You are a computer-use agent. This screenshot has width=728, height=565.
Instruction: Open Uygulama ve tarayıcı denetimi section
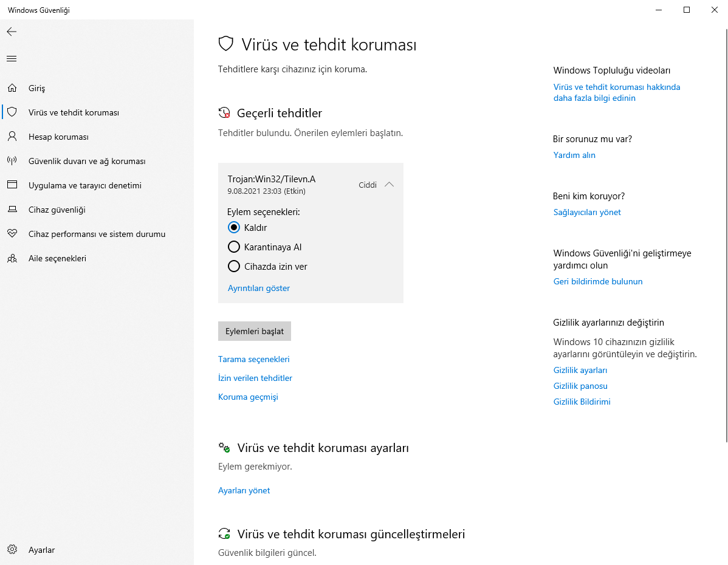click(84, 185)
